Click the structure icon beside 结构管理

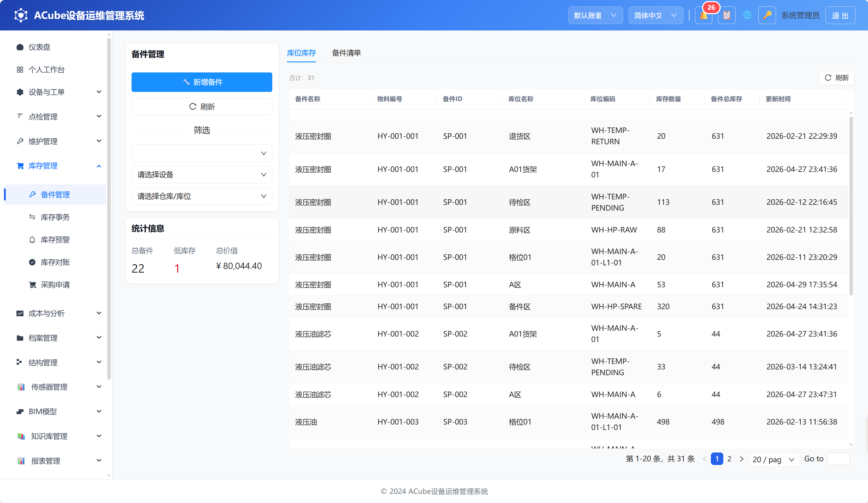(19, 362)
